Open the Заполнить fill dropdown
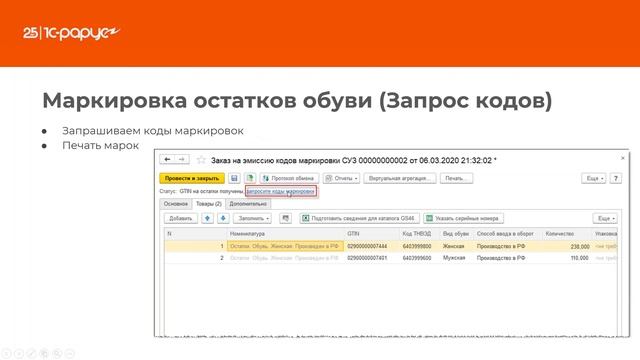Screen dimensions: 640x360 click(x=252, y=218)
